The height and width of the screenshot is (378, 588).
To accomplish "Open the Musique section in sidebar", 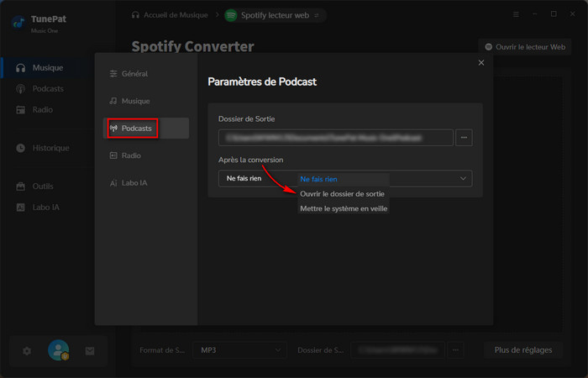I will [48, 68].
